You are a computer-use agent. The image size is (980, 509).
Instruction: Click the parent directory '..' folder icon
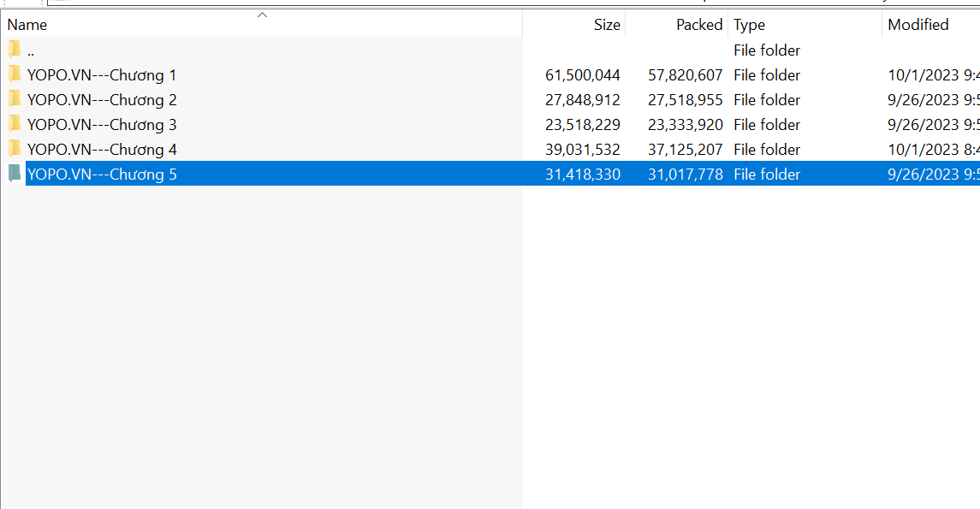14,50
